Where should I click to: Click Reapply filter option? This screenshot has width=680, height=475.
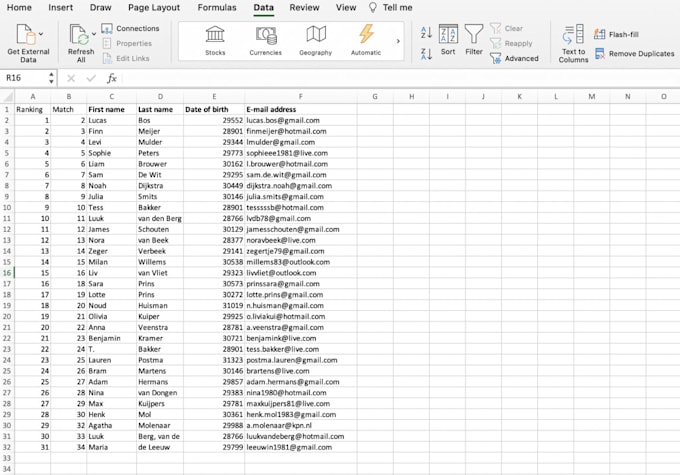(511, 43)
